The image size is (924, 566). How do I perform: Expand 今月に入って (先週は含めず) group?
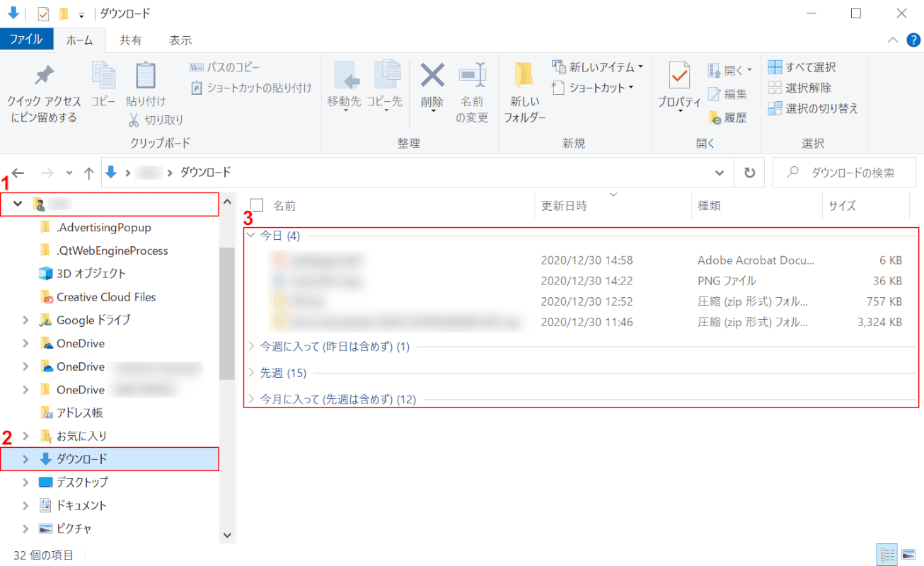(x=251, y=399)
